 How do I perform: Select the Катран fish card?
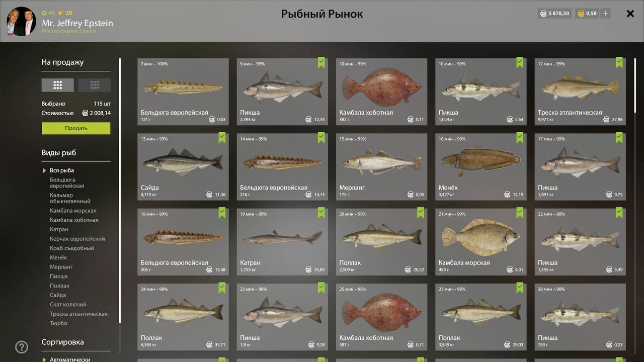(282, 242)
